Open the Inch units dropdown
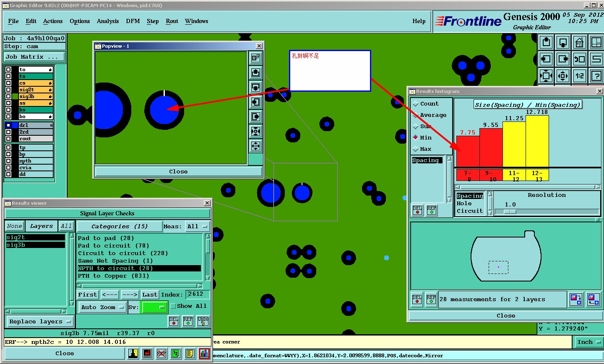This screenshot has width=604, height=364. [588, 342]
